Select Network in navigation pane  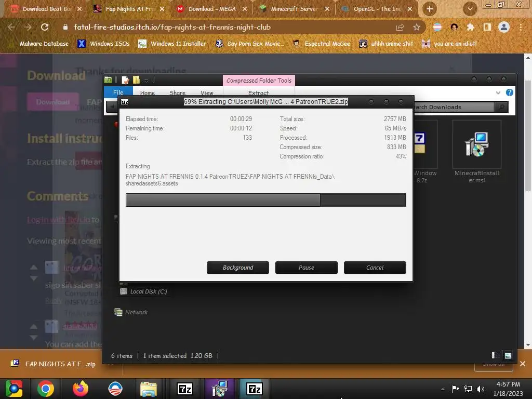131,312
